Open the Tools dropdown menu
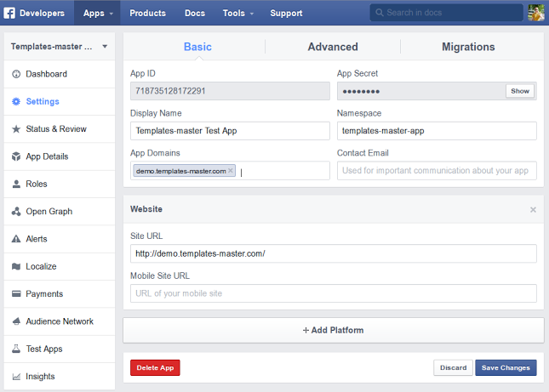 [237, 13]
